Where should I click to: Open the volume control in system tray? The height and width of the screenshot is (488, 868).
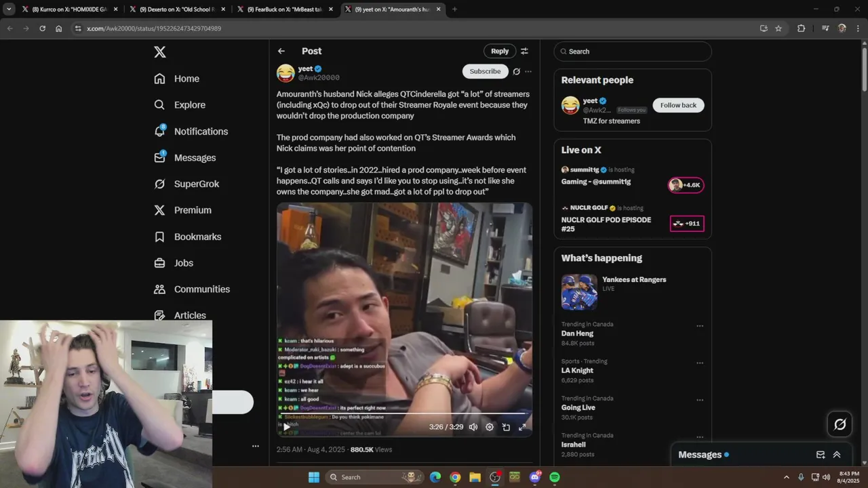coord(826,477)
